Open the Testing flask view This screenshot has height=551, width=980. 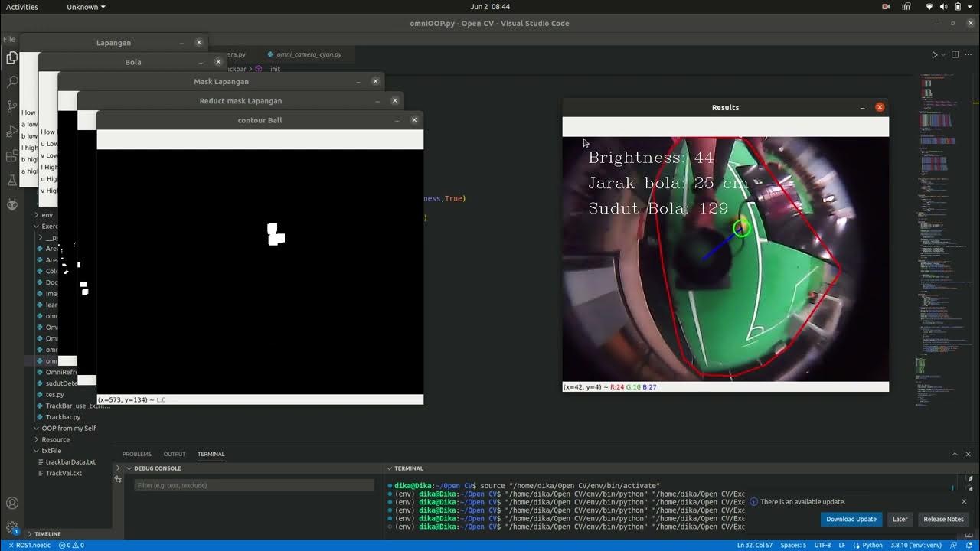11,181
